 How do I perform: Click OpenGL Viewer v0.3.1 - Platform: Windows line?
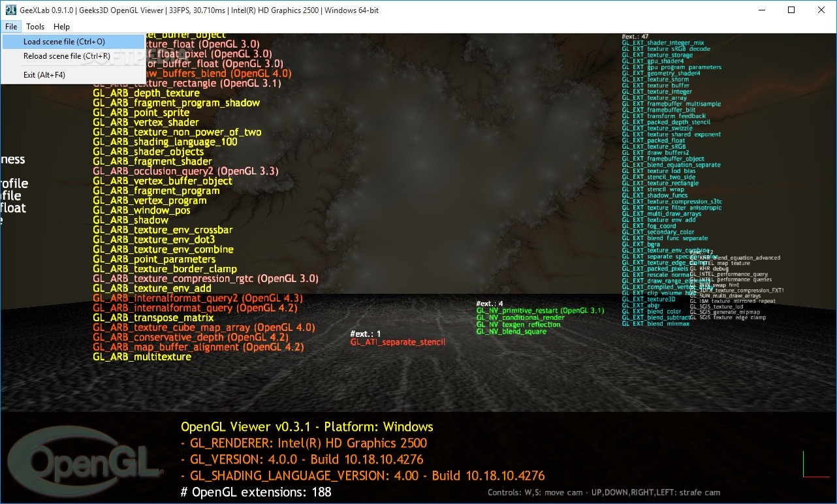point(307,427)
